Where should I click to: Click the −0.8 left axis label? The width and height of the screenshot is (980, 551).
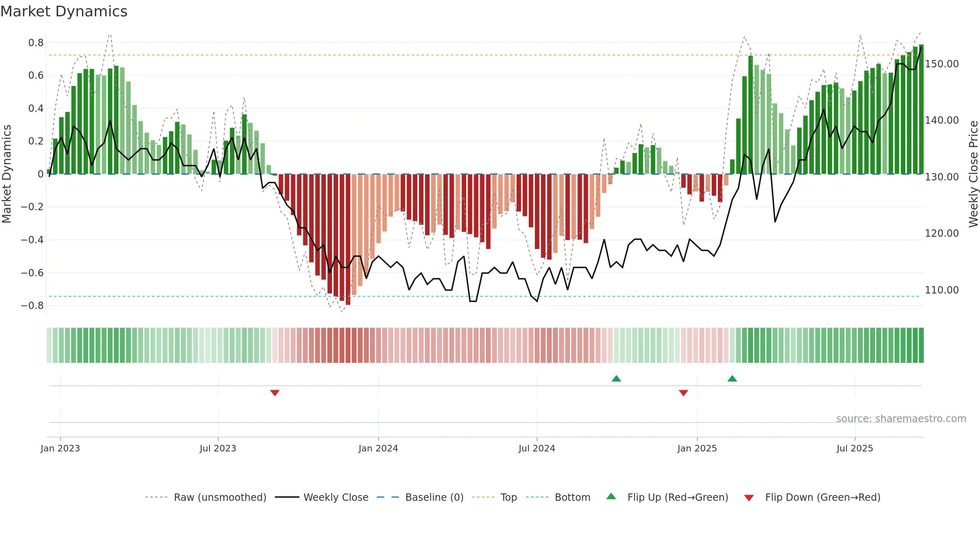tap(32, 305)
